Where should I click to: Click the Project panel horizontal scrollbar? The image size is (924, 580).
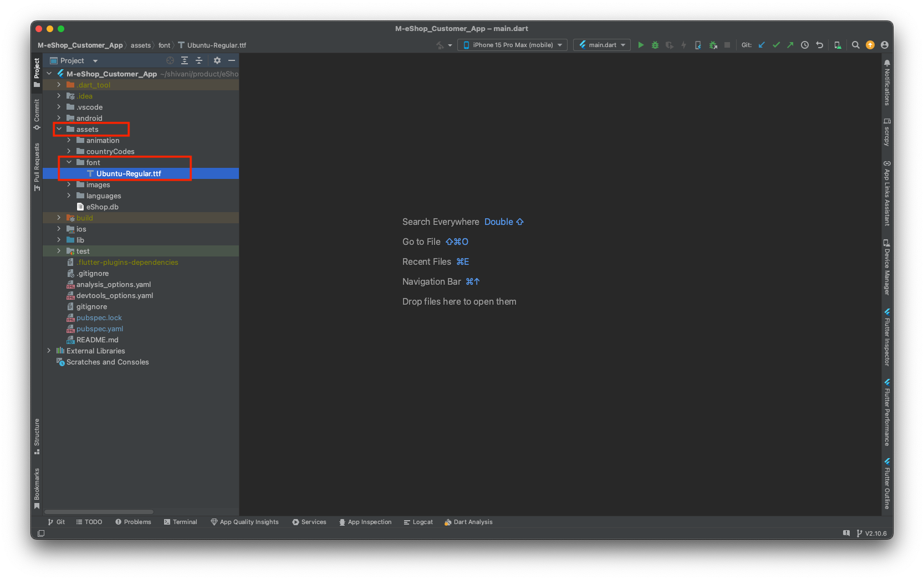[x=99, y=512]
